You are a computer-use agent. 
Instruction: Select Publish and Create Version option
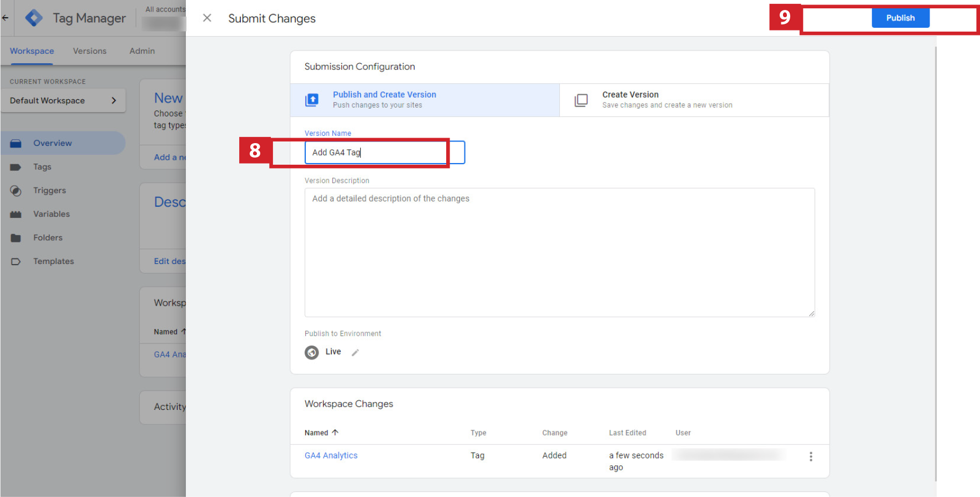coord(425,100)
